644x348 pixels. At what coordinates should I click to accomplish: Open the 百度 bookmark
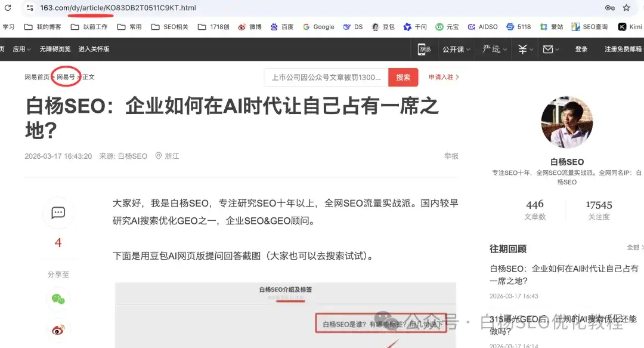pyautogui.click(x=281, y=27)
